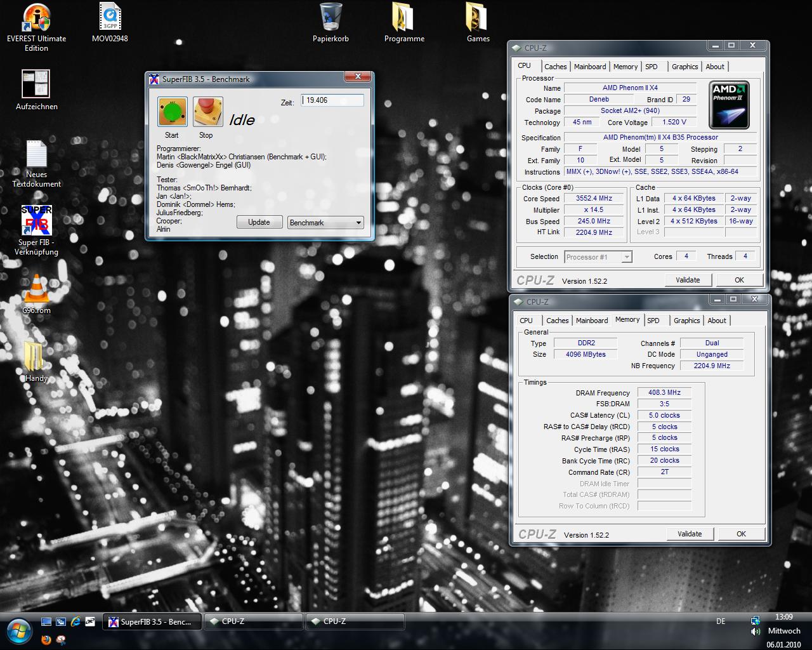Switch to Graphics tab in lower CPU-Z window

[687, 321]
